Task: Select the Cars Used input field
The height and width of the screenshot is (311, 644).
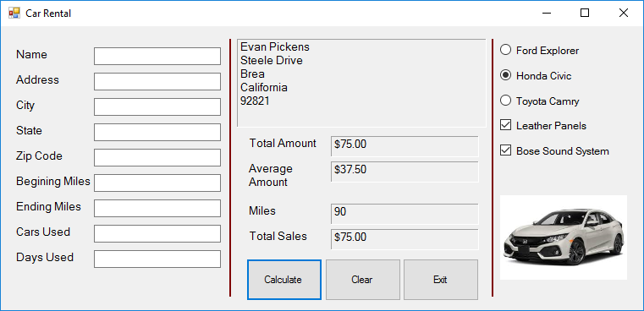Action: tap(157, 234)
